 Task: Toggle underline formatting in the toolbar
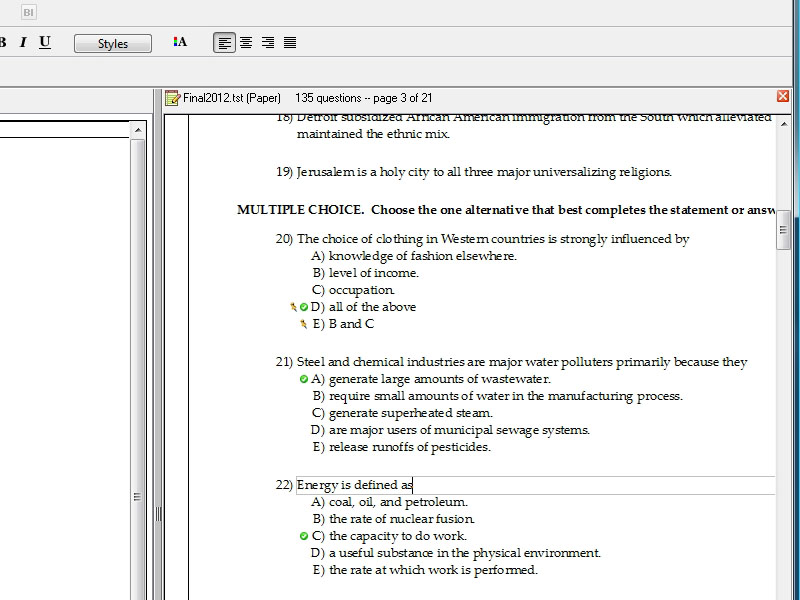45,42
